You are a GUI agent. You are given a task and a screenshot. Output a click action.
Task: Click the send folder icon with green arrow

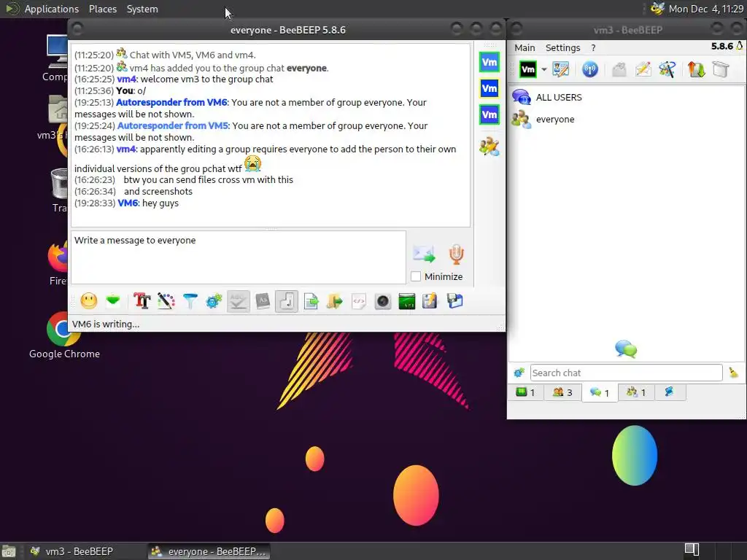point(334,301)
